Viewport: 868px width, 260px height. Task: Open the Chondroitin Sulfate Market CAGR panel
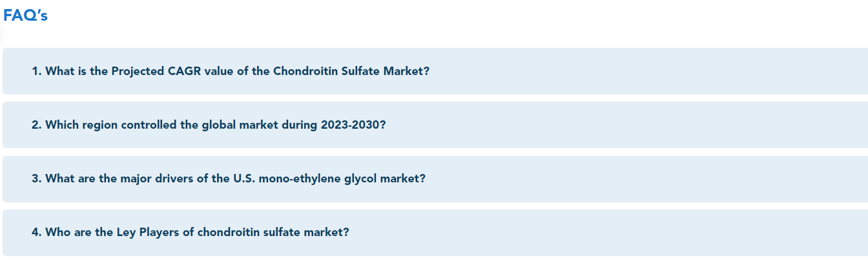pos(435,71)
